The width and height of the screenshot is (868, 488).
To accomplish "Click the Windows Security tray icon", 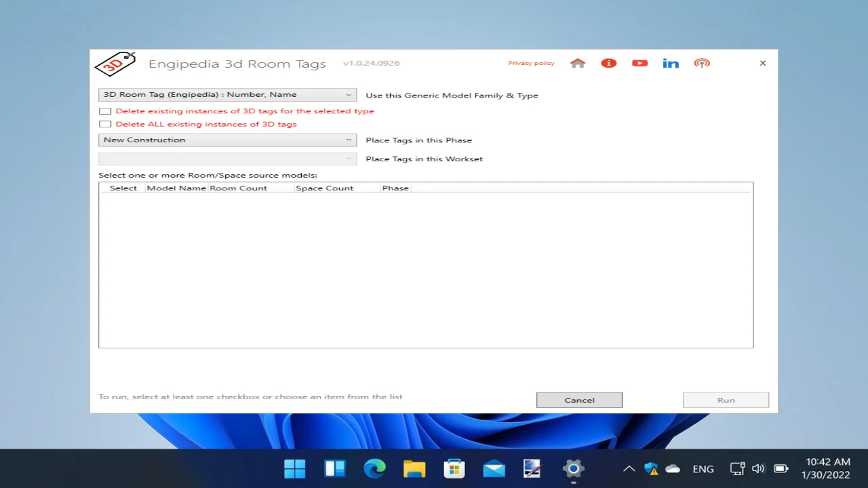I will [x=651, y=468].
